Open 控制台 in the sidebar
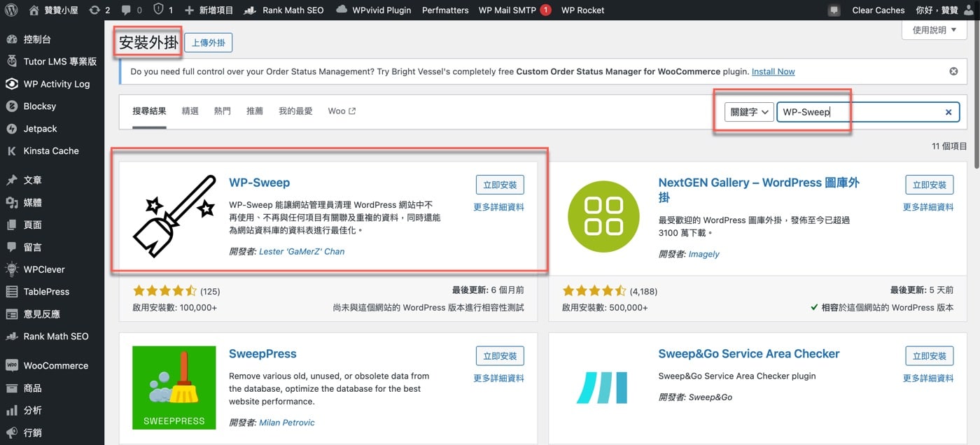 click(52, 39)
